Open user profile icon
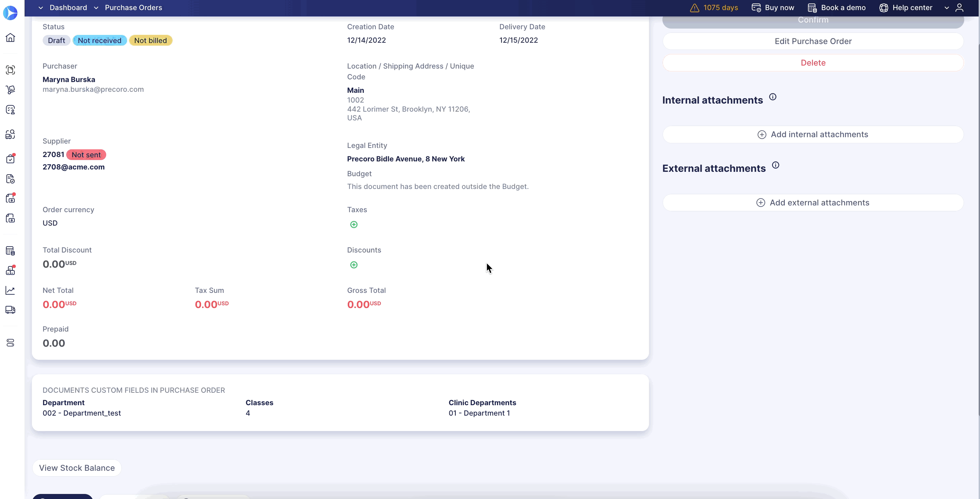 tap(959, 8)
